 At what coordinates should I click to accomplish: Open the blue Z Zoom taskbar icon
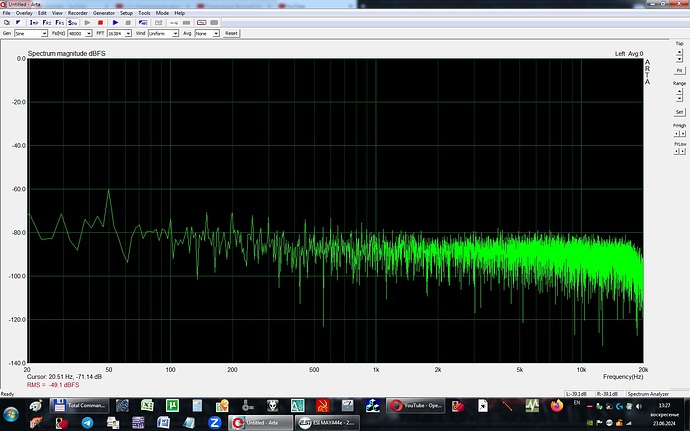[214, 423]
